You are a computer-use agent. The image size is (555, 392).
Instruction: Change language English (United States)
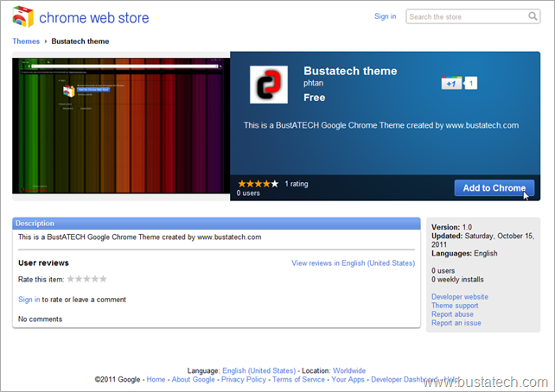click(258, 370)
